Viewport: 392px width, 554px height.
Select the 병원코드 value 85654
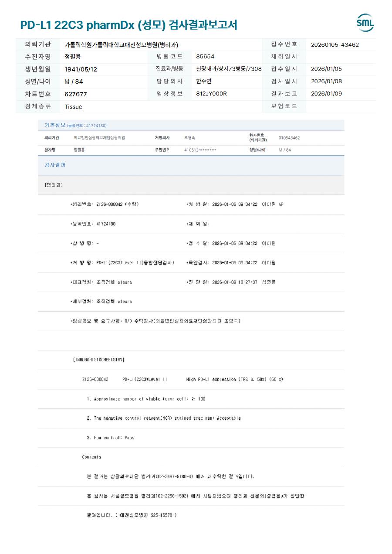[x=205, y=57]
